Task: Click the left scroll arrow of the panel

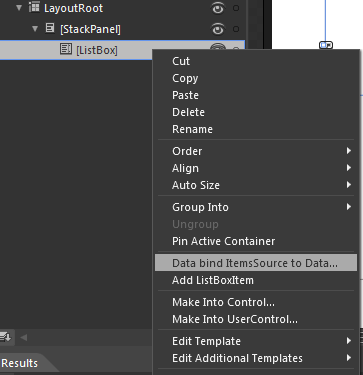Action: pos(24,337)
